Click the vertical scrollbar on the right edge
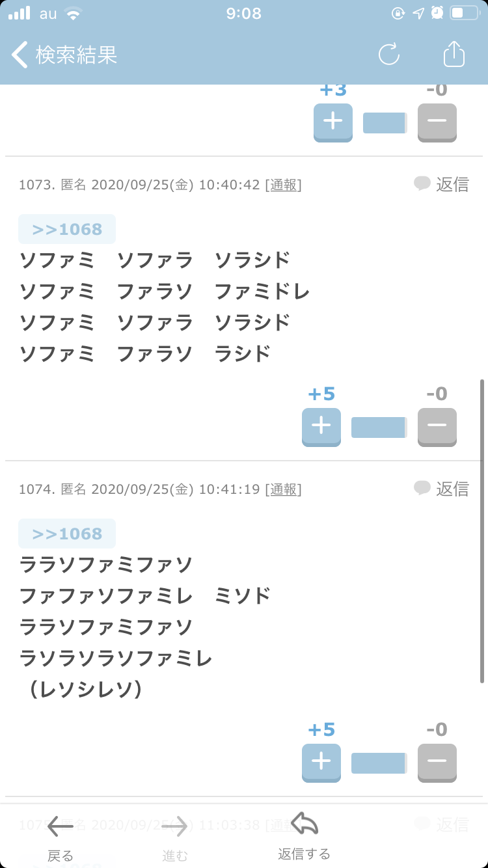The height and width of the screenshot is (868, 488). point(482,530)
